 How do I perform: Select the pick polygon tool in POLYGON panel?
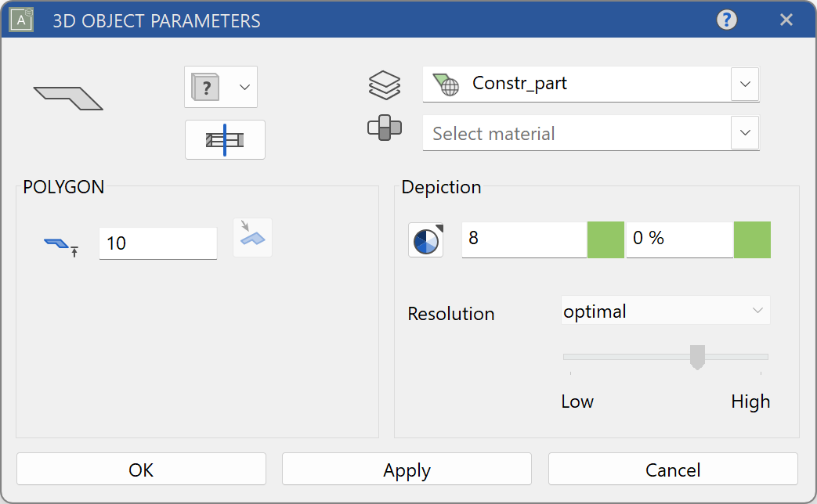tap(252, 236)
